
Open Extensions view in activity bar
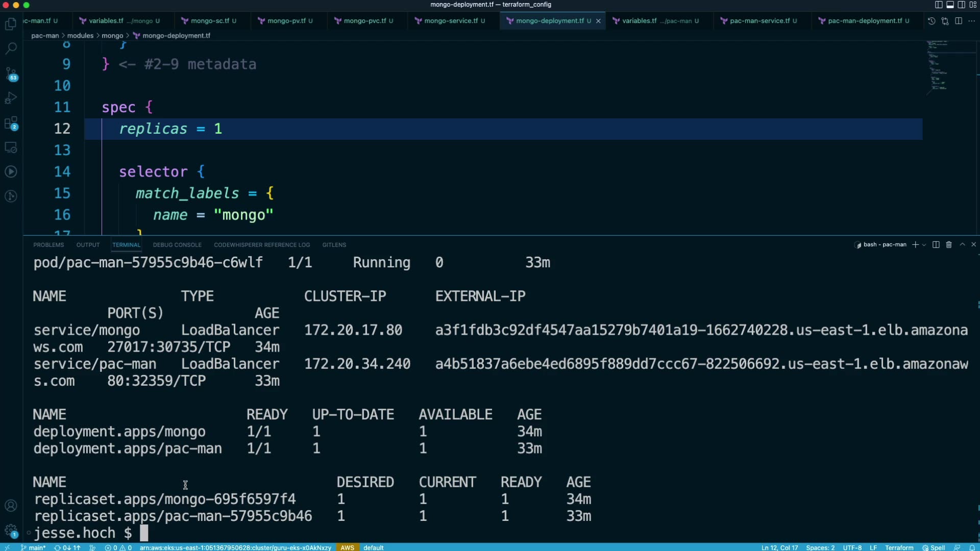point(11,123)
